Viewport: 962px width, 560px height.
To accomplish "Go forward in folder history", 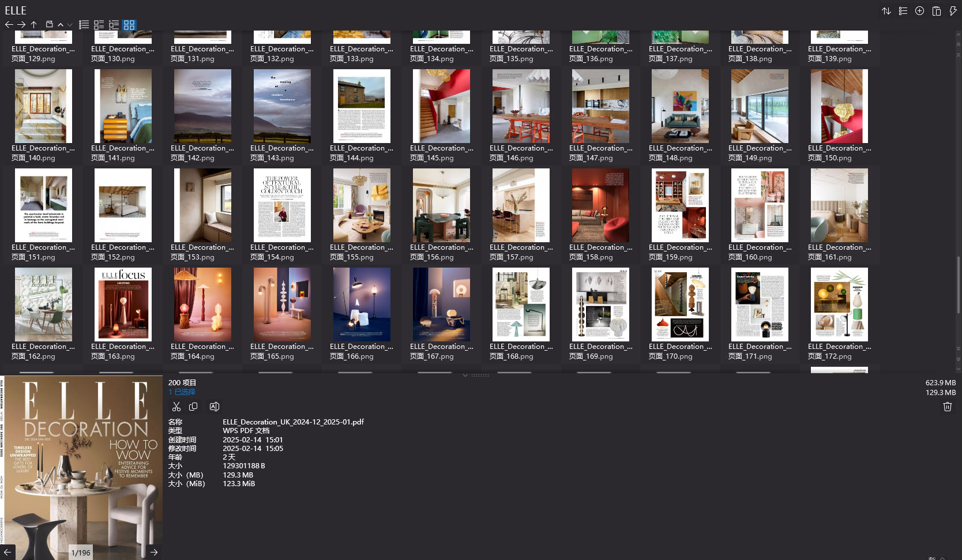I will [21, 25].
